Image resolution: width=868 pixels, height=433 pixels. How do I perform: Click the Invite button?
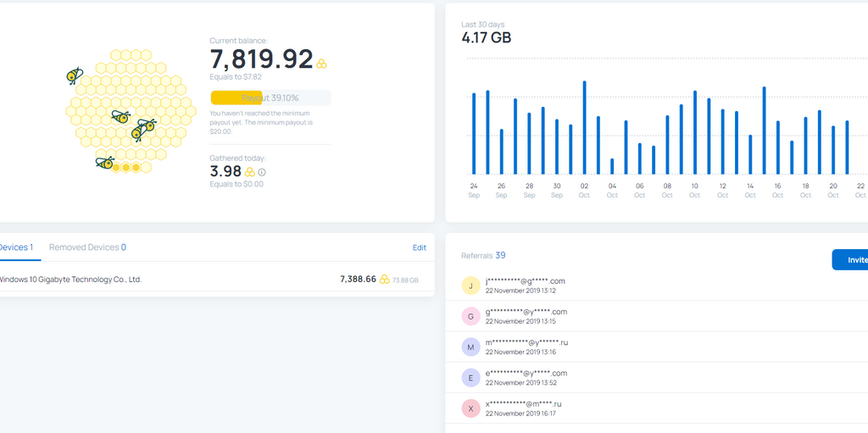click(850, 259)
